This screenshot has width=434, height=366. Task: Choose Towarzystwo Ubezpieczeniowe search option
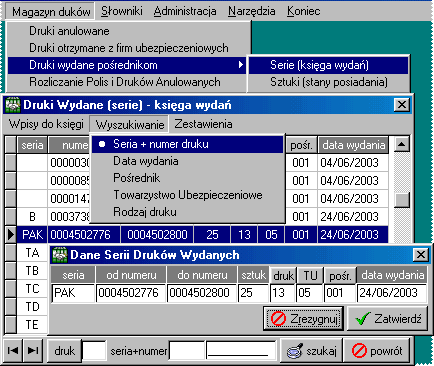click(x=187, y=195)
